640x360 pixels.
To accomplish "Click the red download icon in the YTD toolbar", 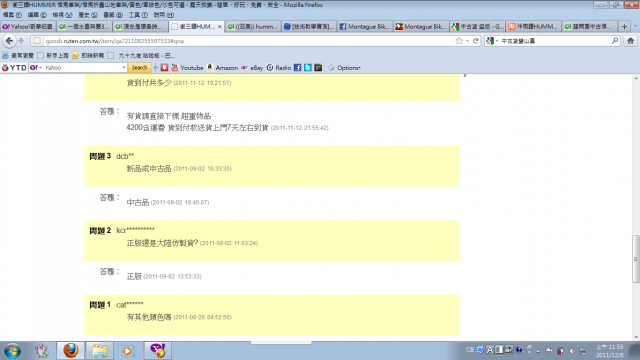I will (x=164, y=68).
